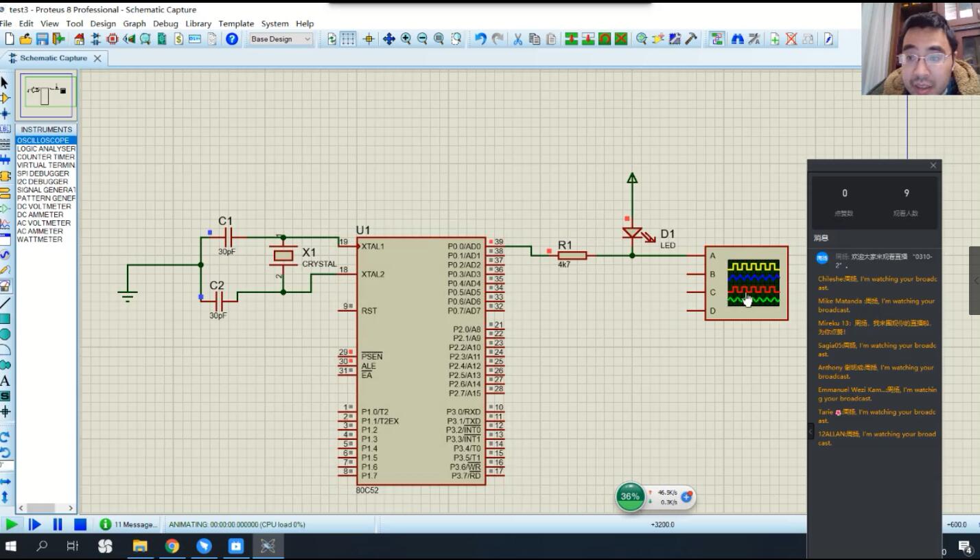Select the 2D text tool 'A'
The height and width of the screenshot is (560, 980).
coord(5,381)
